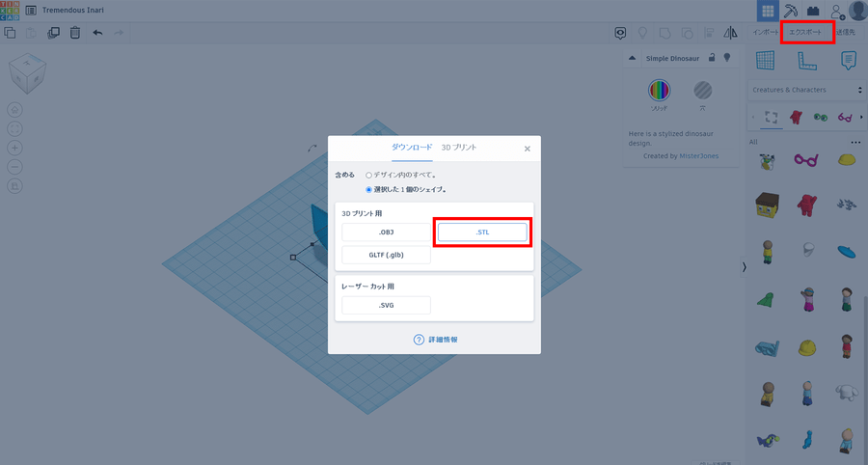
Task: Open the three-dot more options menu
Action: coord(855,142)
